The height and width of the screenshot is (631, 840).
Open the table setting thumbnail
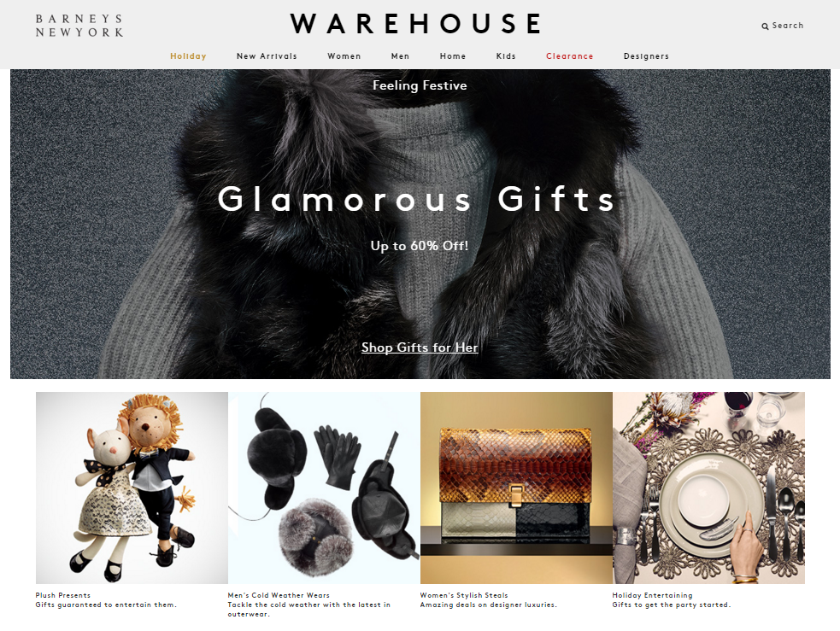[708, 488]
